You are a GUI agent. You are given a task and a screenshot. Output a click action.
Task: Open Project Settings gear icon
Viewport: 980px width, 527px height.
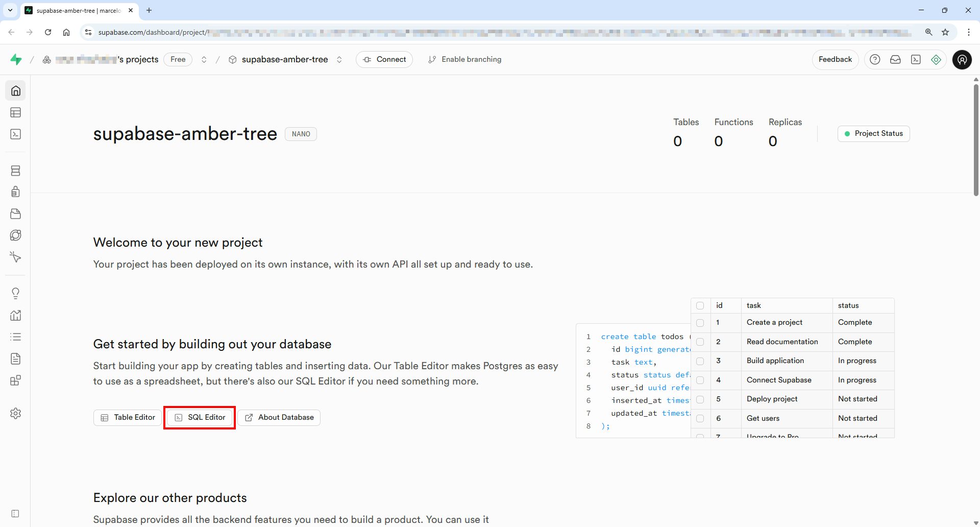[x=16, y=413]
